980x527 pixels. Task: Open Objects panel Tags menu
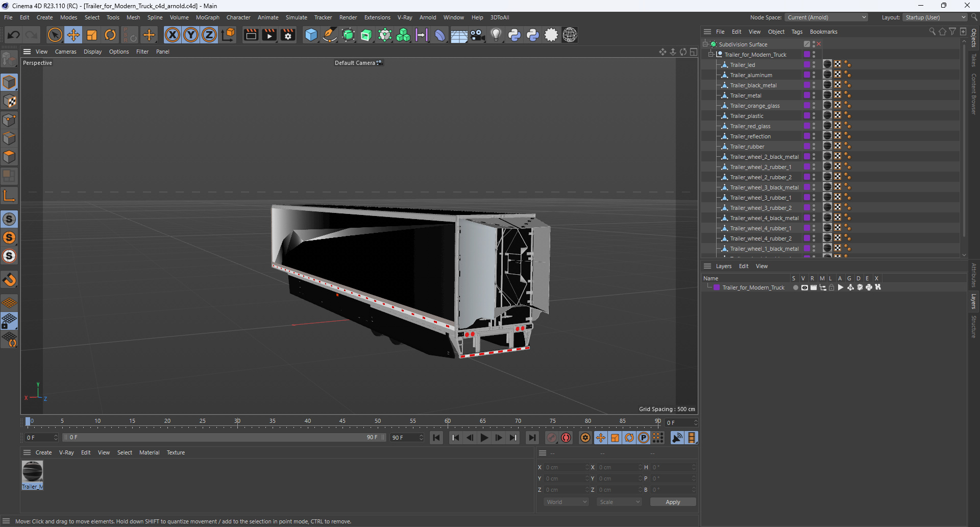click(x=797, y=32)
